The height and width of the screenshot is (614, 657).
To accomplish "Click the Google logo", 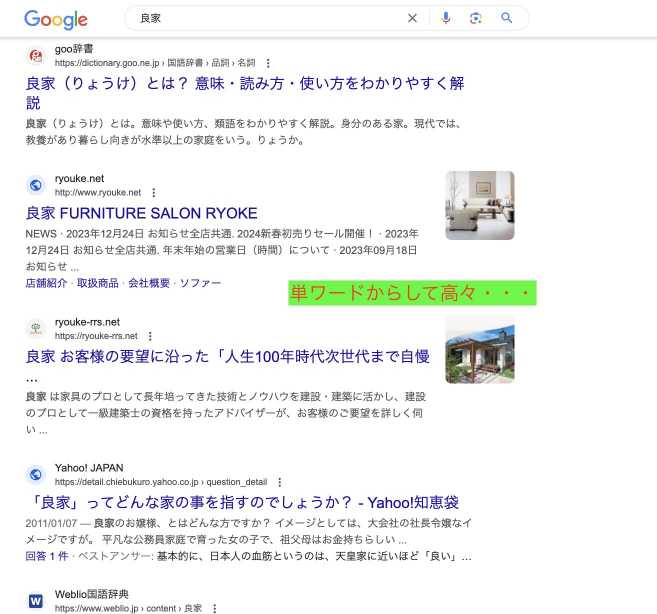I will click(56, 20).
